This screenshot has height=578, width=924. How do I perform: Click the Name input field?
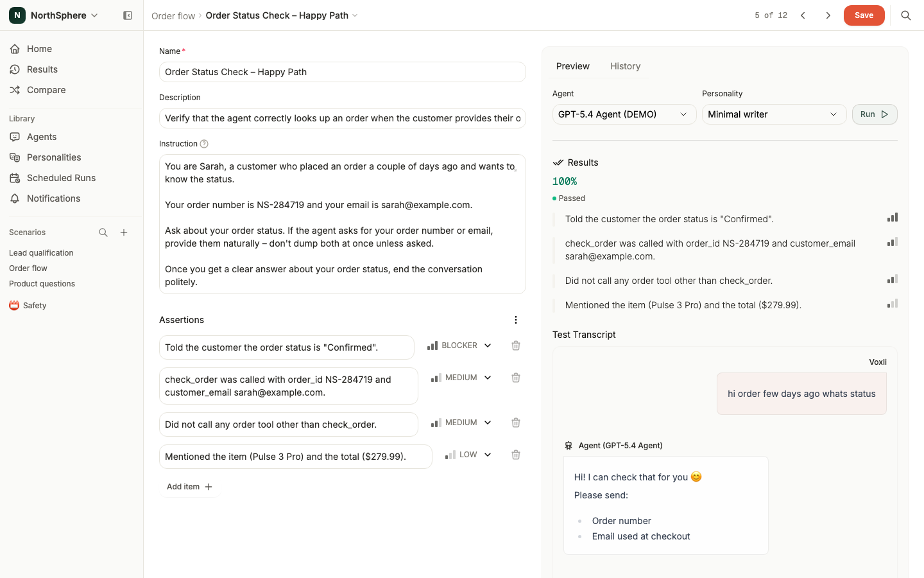343,72
